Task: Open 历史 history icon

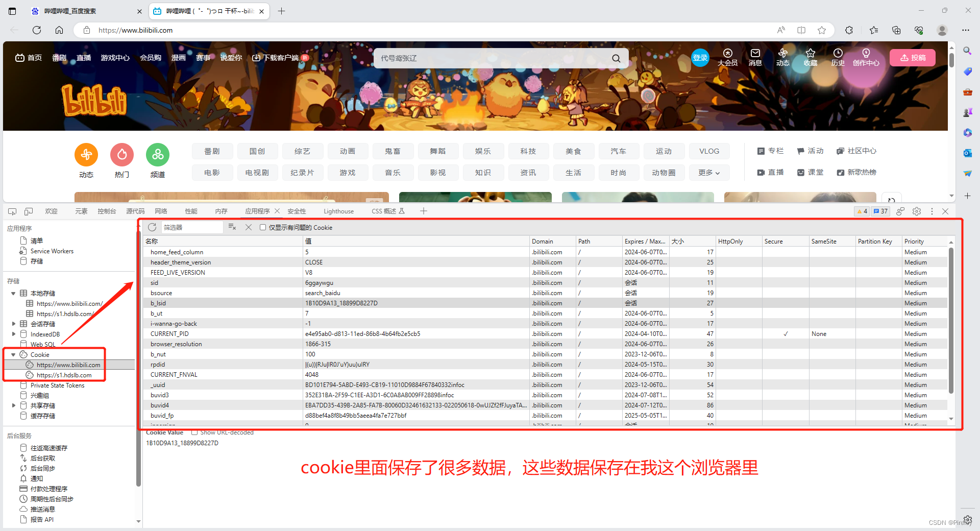Action: [x=838, y=57]
